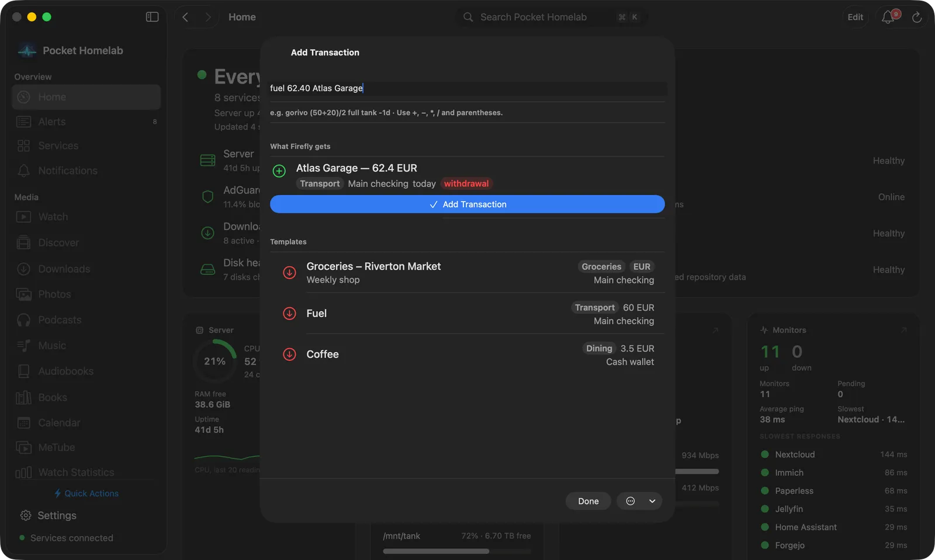Open Calendar in the sidebar
This screenshot has height=560, width=935.
86,423
